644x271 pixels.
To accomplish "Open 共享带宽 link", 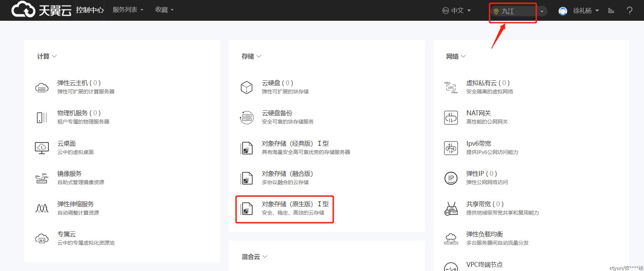I will (485, 204).
